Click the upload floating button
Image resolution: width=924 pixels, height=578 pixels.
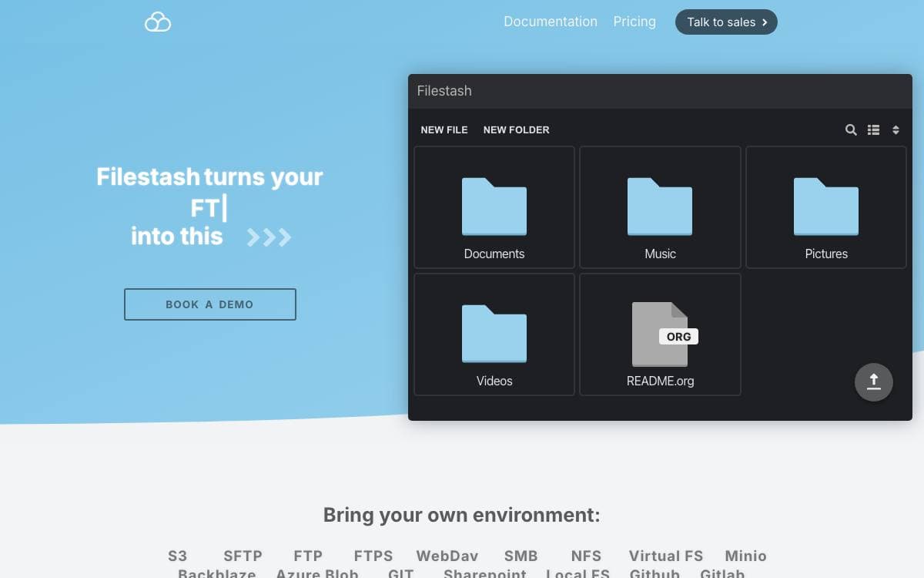tap(874, 381)
